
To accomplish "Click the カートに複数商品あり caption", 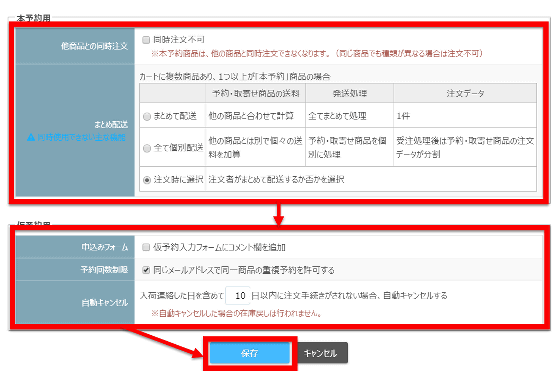I will [235, 76].
